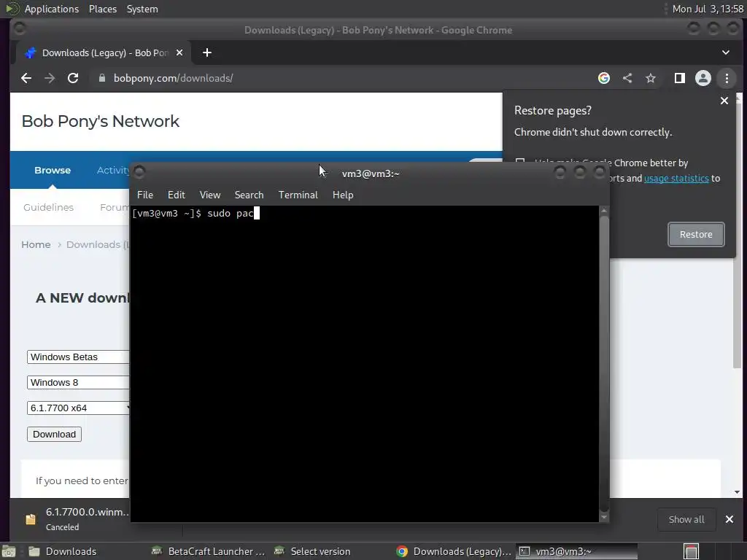Open terminal File menu

(x=145, y=195)
